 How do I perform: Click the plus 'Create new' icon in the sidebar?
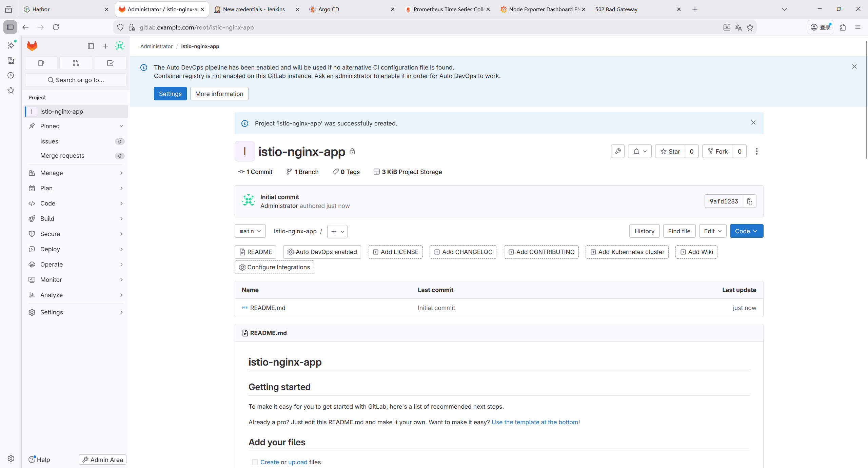(105, 46)
